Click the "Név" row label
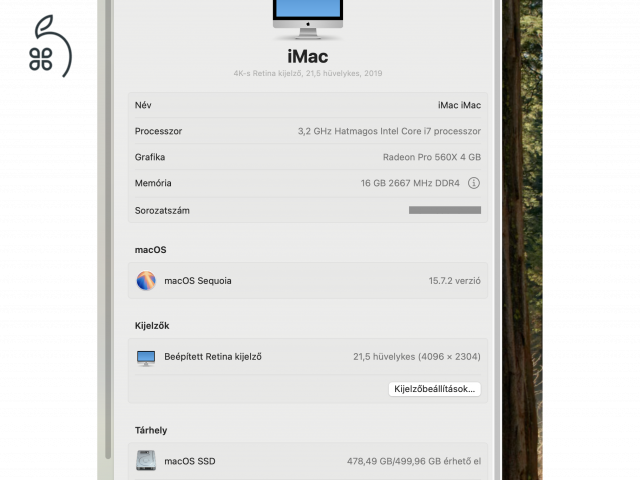Viewport: 640px width, 480px height. tap(143, 105)
